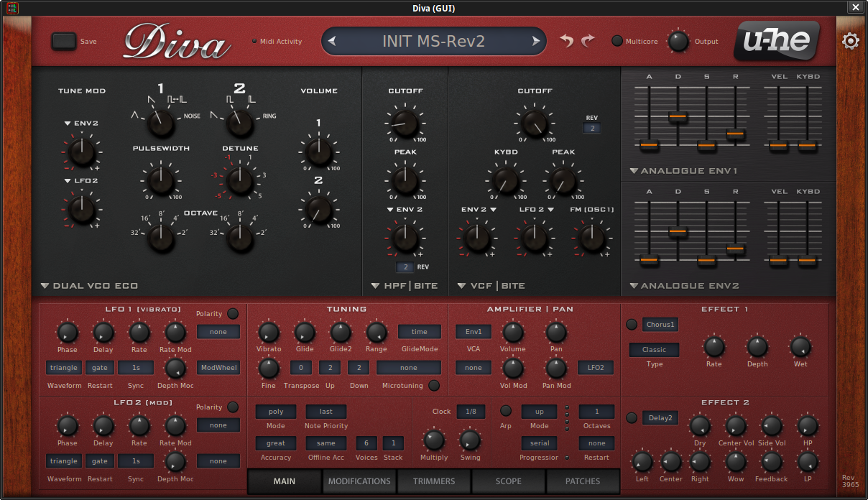Screen dimensions: 868x500
Task: Toggle the Arp switch on
Action: click(506, 411)
